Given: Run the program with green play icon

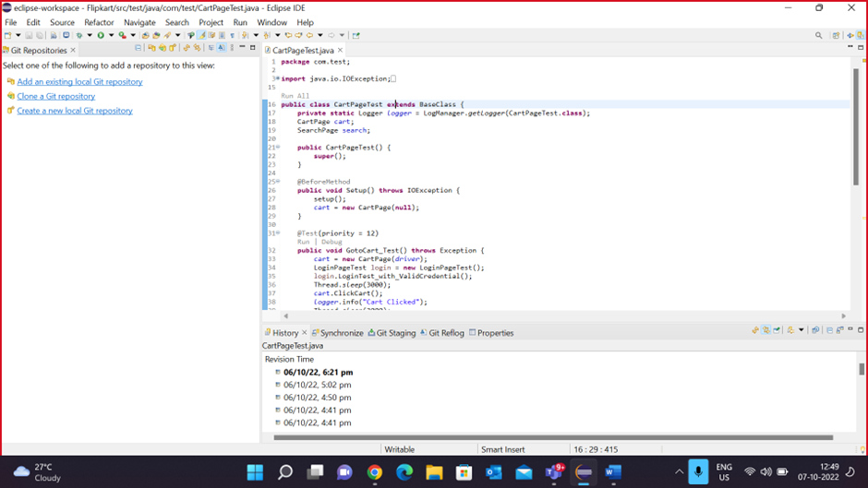Looking at the screenshot, I should click(x=101, y=35).
